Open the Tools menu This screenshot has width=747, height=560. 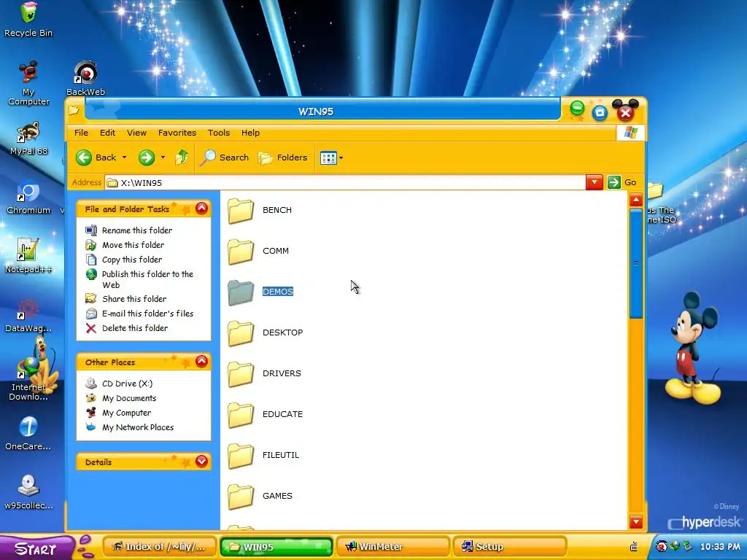pos(219,133)
